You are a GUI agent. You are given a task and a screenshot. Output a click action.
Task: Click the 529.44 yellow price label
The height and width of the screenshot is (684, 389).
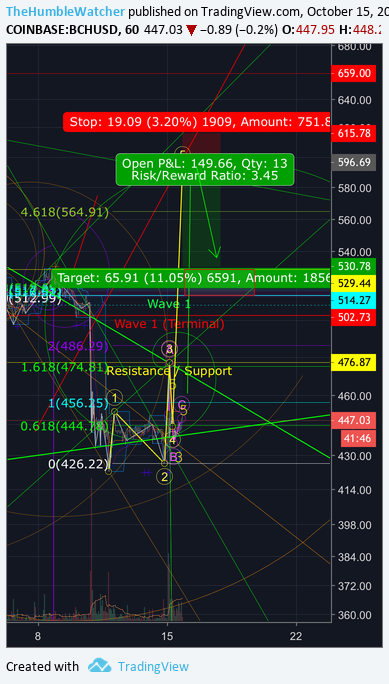pyautogui.click(x=354, y=283)
